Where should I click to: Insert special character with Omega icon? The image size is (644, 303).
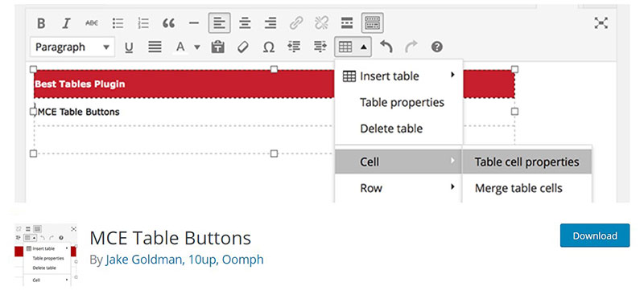click(268, 47)
